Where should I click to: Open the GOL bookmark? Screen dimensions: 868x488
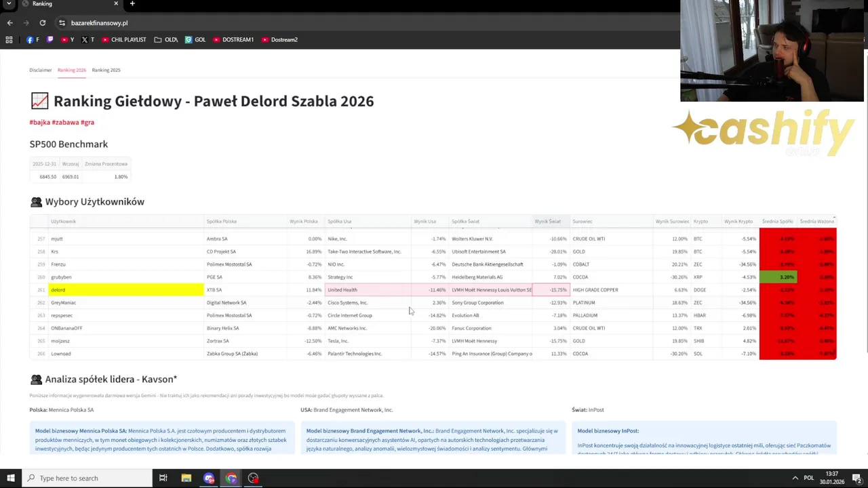point(195,39)
